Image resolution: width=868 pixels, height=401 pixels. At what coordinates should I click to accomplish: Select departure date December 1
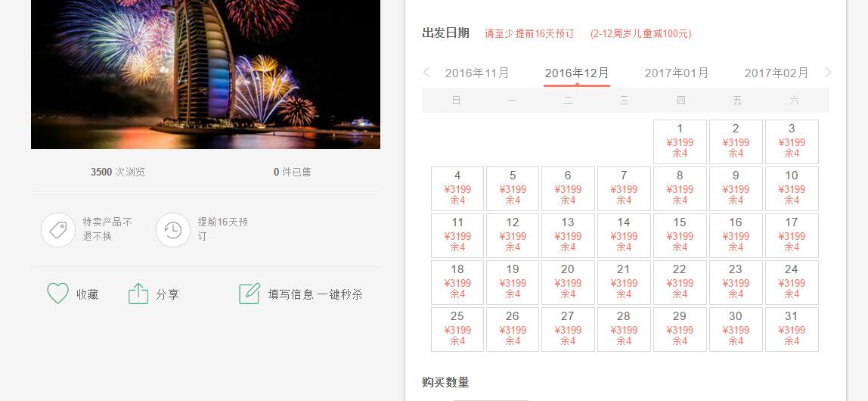tap(680, 141)
